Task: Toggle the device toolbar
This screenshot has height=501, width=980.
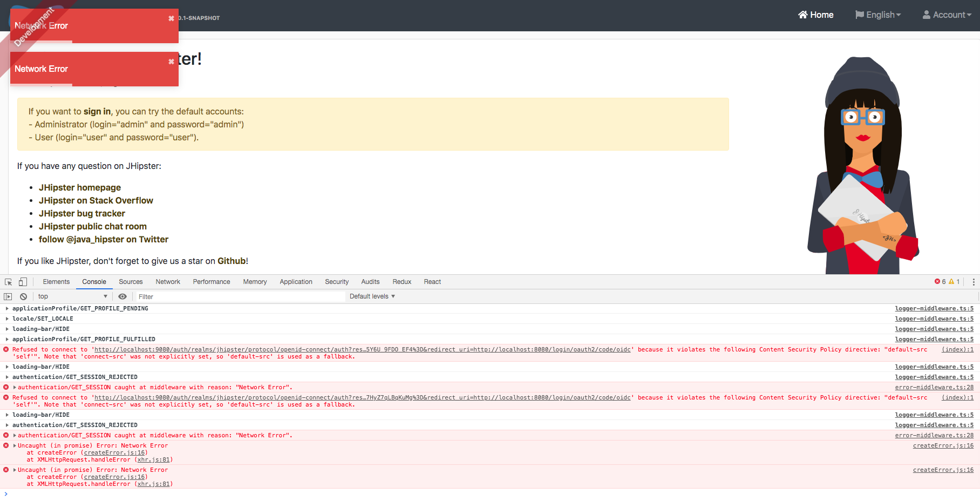Action: (22, 281)
